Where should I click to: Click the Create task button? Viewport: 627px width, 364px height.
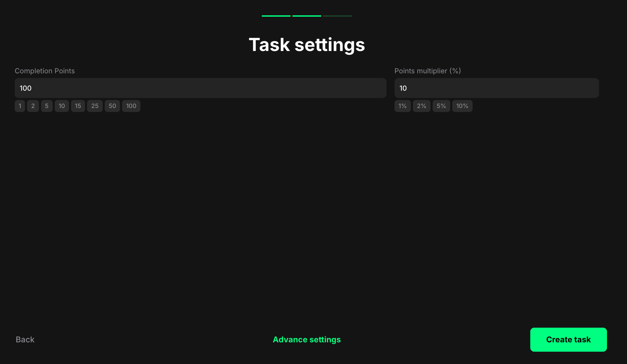pos(569,340)
